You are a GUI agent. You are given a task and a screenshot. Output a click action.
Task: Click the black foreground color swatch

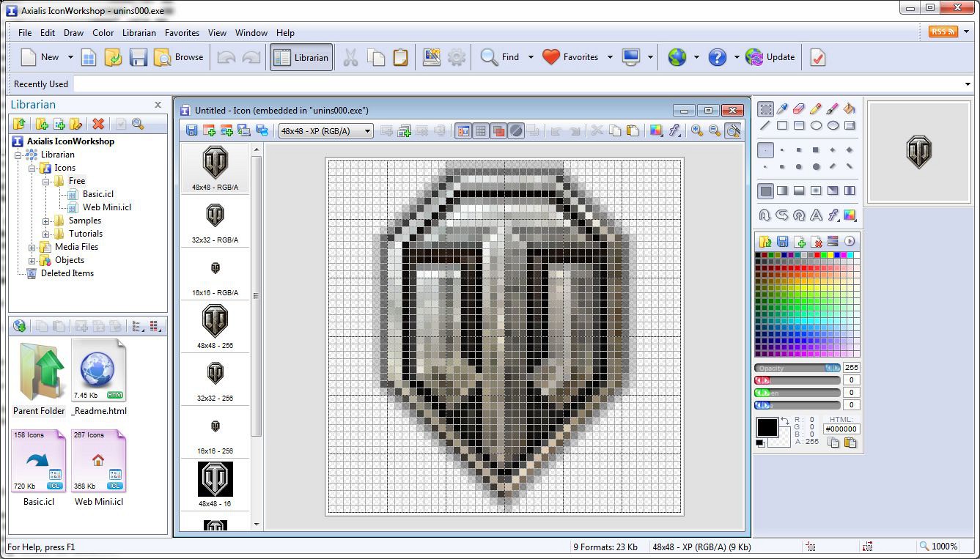(x=767, y=427)
